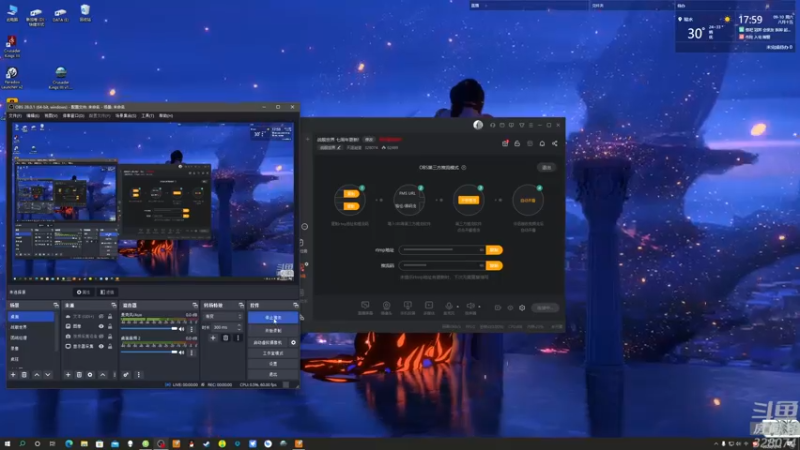Toggle visibility of the display capture source

point(101,346)
